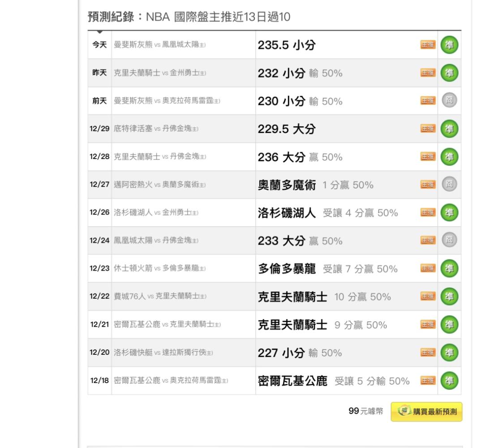Open the 鳳凰城太陽 vs 丹佛金塊 matchup
This screenshot has height=448, width=477.
(x=156, y=241)
